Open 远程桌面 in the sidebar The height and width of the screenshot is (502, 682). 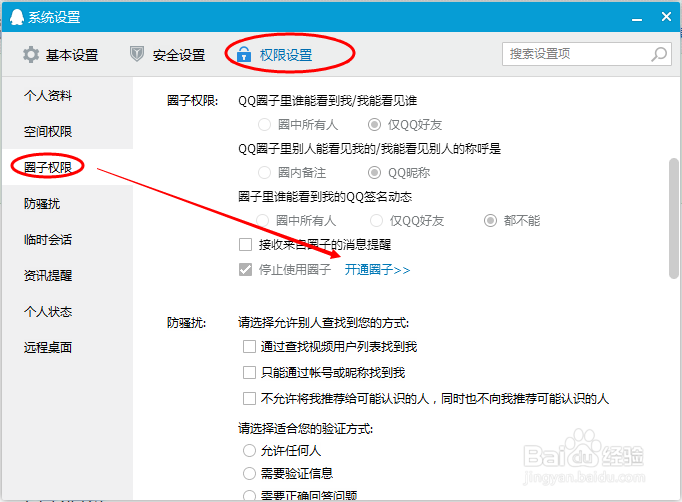click(48, 348)
